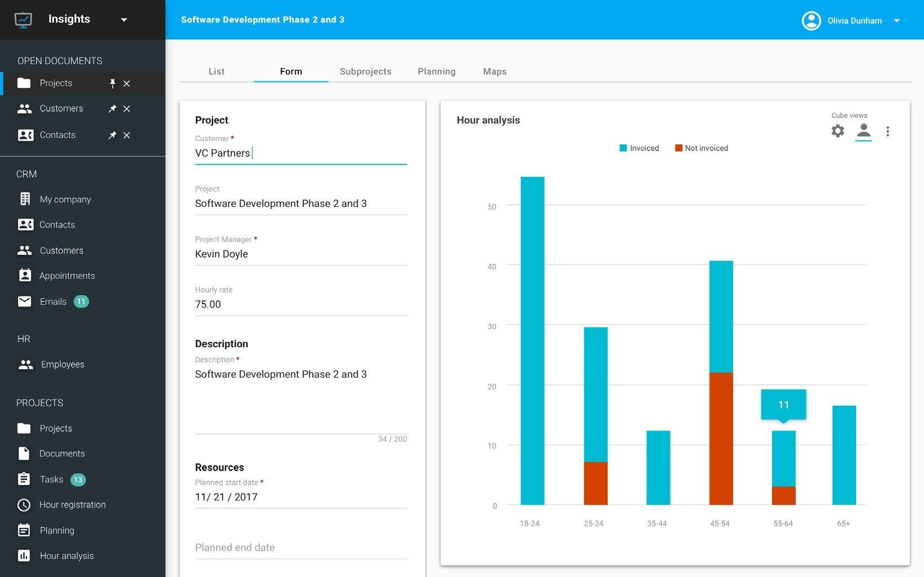The height and width of the screenshot is (577, 924).
Task: Toggle pin for Contacts open document
Action: click(113, 135)
